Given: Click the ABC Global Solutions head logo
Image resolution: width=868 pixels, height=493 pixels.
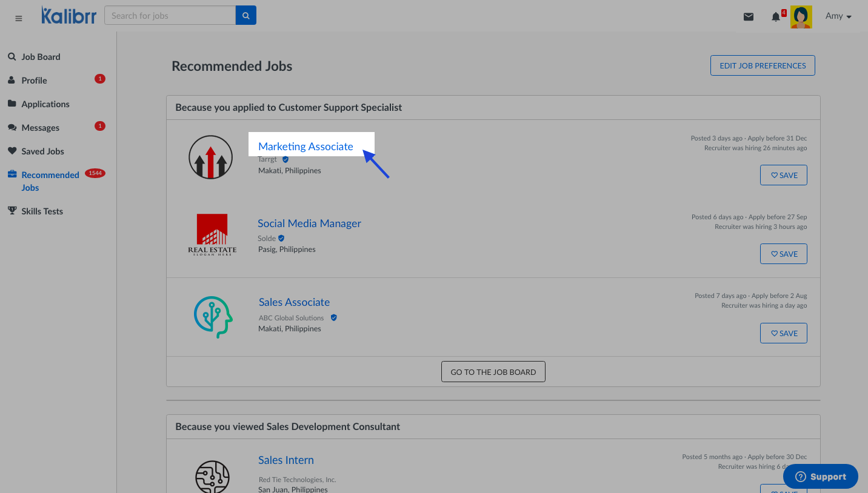Looking at the screenshot, I should (x=213, y=317).
